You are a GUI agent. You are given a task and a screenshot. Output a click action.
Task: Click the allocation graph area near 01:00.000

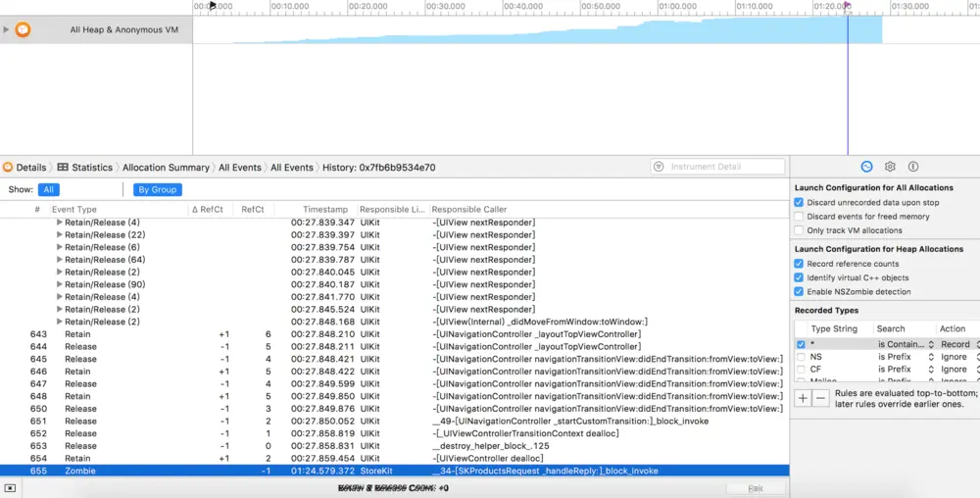point(677,30)
